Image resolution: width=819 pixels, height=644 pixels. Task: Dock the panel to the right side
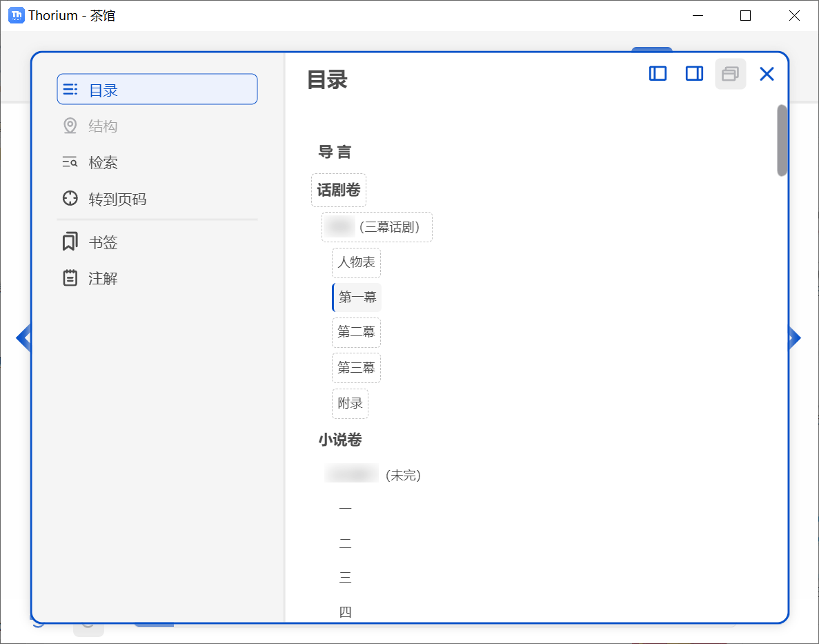coord(694,73)
